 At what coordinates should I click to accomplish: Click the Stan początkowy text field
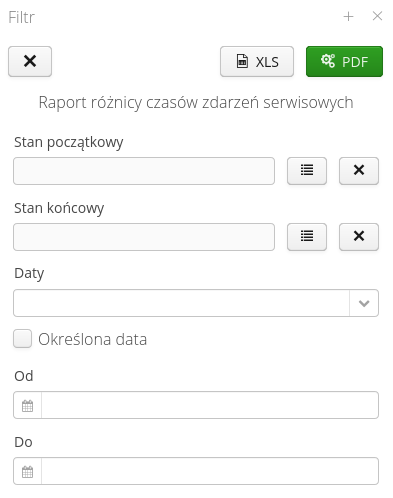[144, 171]
